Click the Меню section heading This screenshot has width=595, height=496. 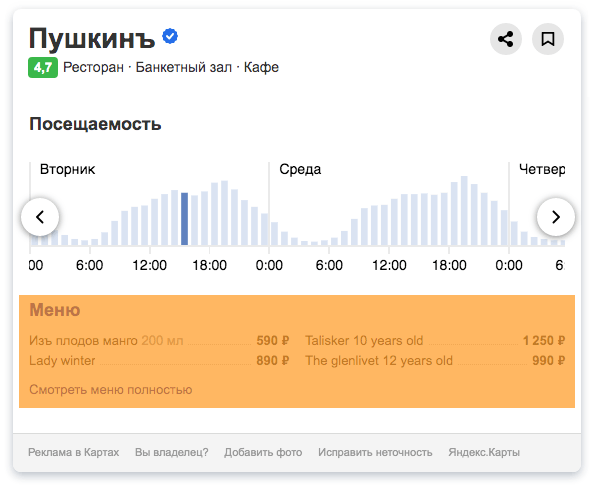pyautogui.click(x=55, y=310)
